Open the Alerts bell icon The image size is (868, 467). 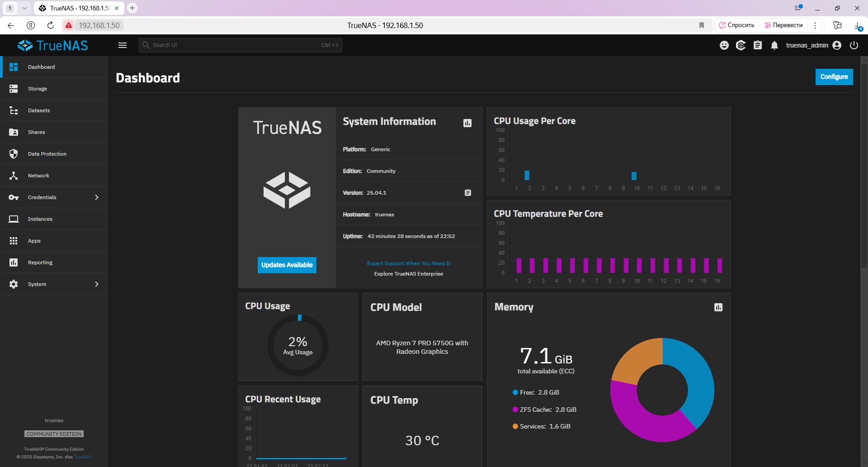(x=774, y=45)
